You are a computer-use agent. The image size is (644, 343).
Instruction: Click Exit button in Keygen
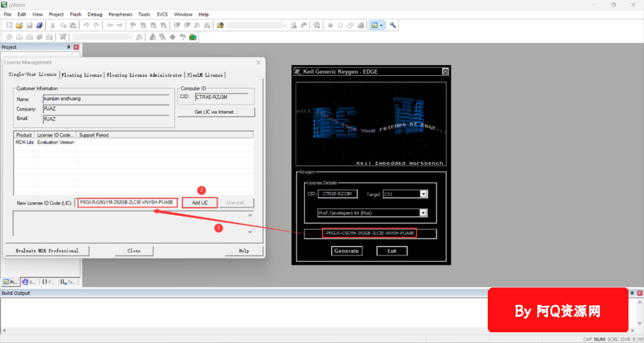coord(392,251)
